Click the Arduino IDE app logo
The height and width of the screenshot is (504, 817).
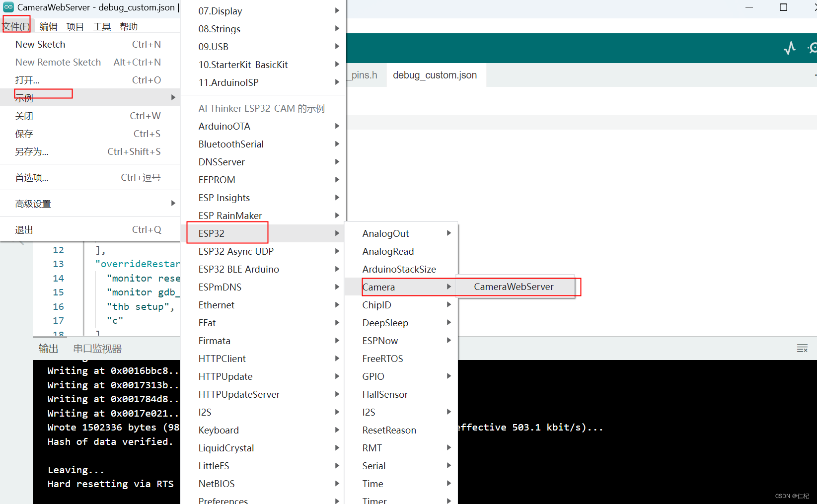pos(8,7)
